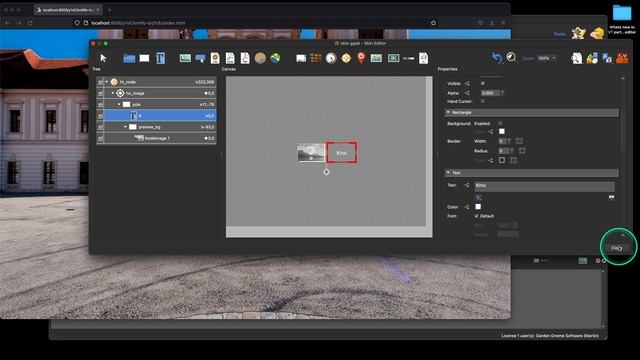Open the text Color swatch

coord(478,207)
